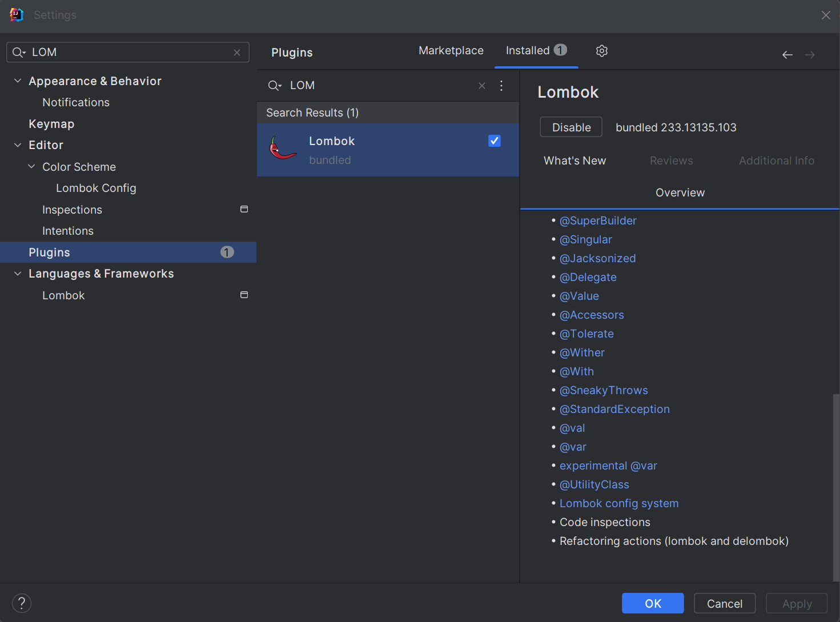Select Lombok Config under Color Scheme
The image size is (840, 622).
(96, 188)
